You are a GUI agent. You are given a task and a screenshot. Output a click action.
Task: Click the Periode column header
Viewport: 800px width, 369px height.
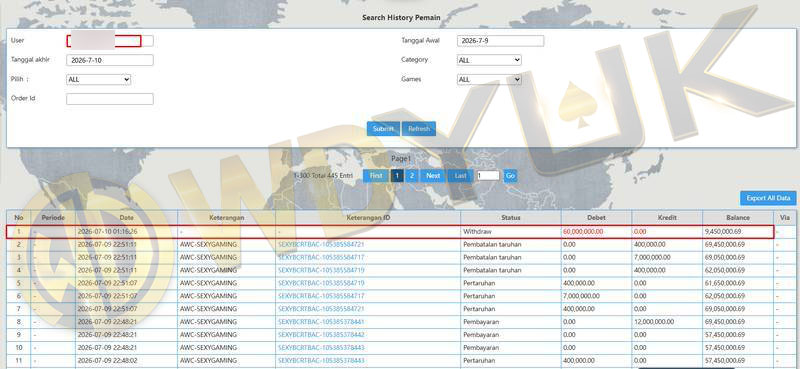coord(53,217)
